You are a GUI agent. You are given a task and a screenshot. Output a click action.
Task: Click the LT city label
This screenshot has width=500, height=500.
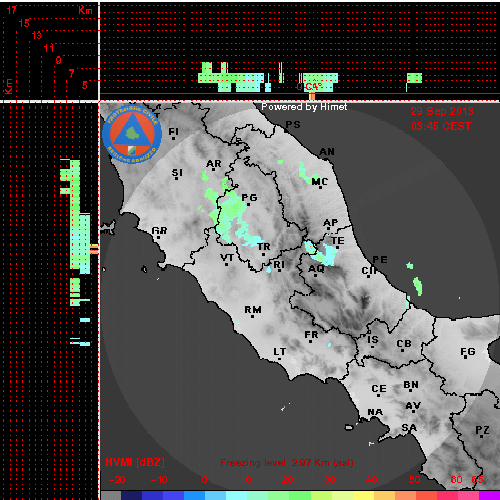[280, 352]
